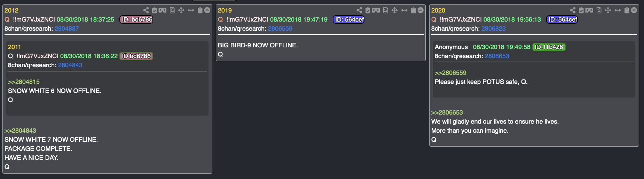Follow the >>2806653 reply reference
The image size is (644, 179).
coord(447,112)
